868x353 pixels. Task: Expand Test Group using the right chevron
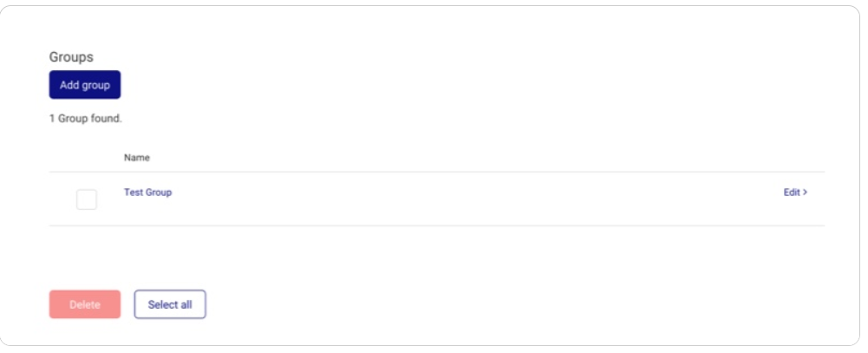pyautogui.click(x=805, y=193)
